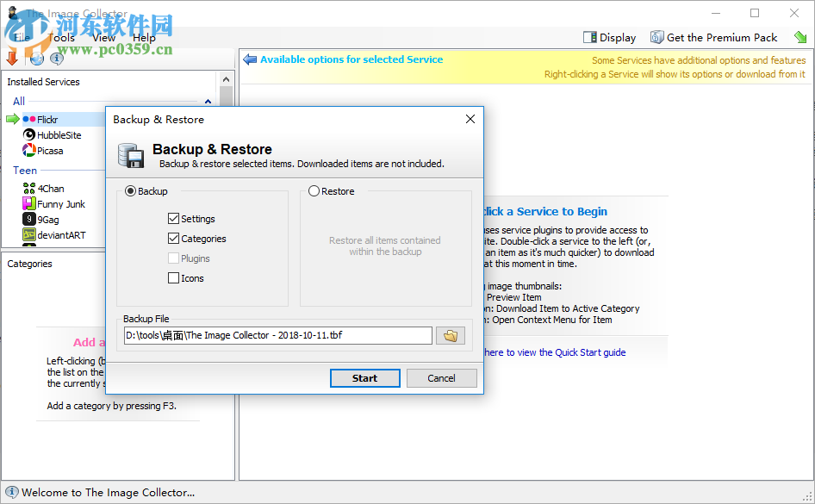Toggle the Plugins checkbox

coord(174,258)
